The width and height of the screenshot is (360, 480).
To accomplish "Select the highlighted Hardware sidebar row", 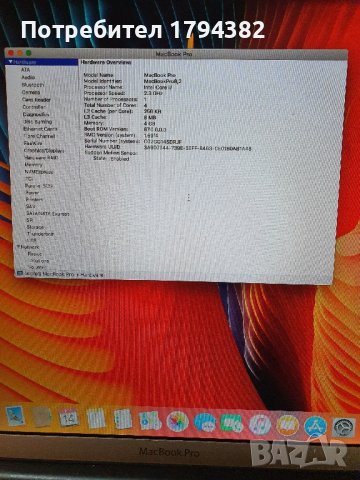I will [x=42, y=62].
